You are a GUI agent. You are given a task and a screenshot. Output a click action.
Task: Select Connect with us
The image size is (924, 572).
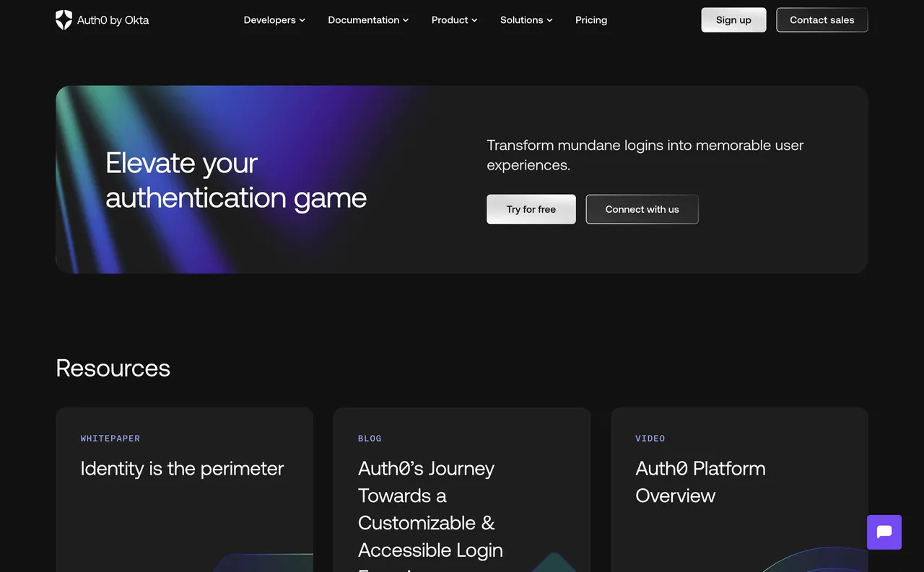642,209
